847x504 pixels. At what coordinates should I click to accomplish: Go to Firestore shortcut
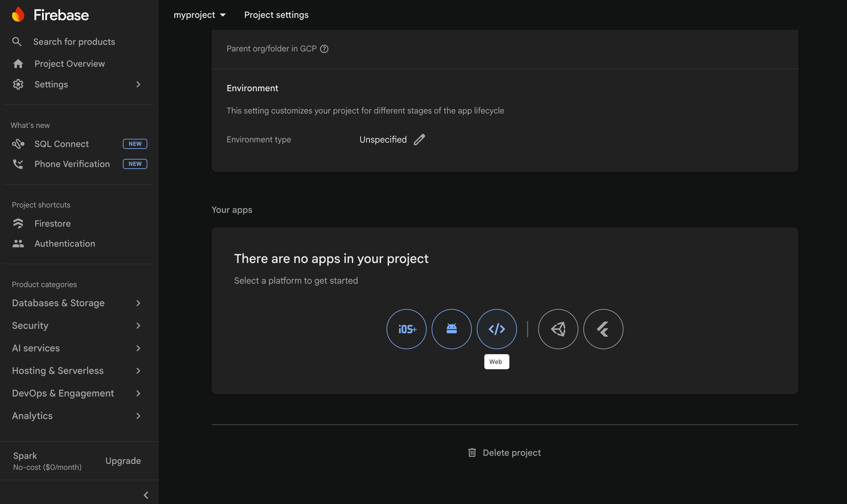tap(53, 223)
